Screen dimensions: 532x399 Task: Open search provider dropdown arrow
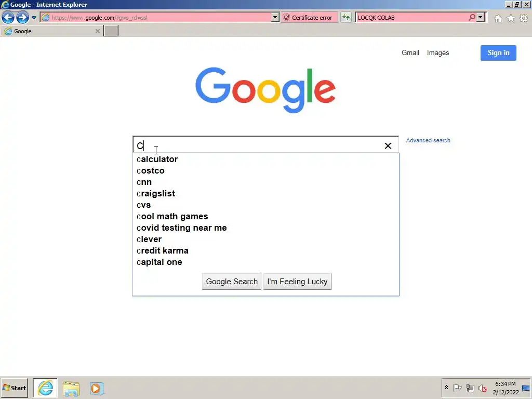pos(481,17)
